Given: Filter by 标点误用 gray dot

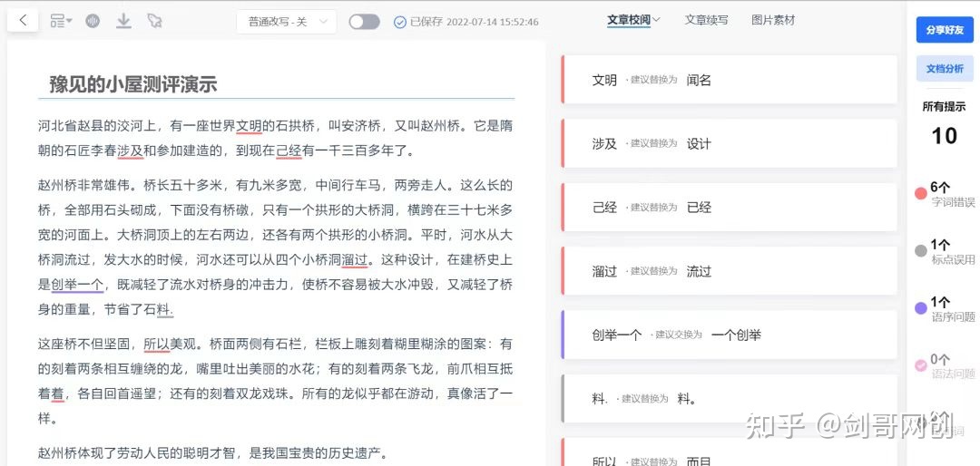Looking at the screenshot, I should [921, 251].
